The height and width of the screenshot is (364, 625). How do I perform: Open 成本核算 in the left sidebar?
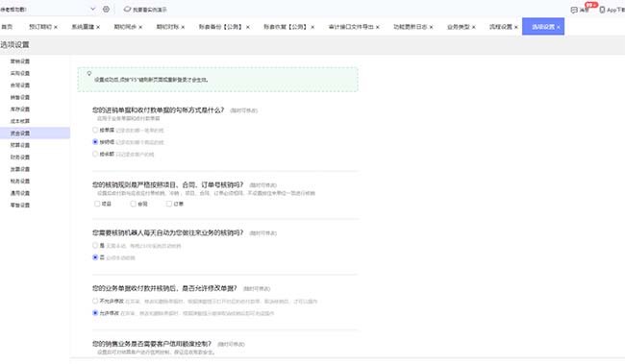click(20, 121)
